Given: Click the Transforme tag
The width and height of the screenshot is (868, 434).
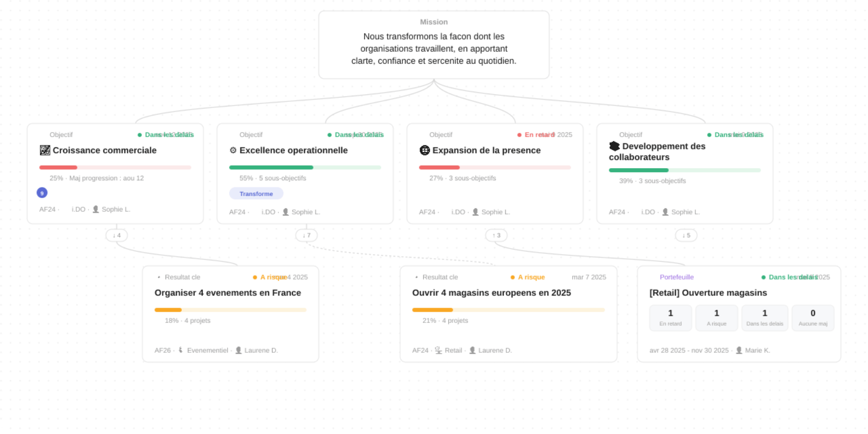Looking at the screenshot, I should 256,194.
